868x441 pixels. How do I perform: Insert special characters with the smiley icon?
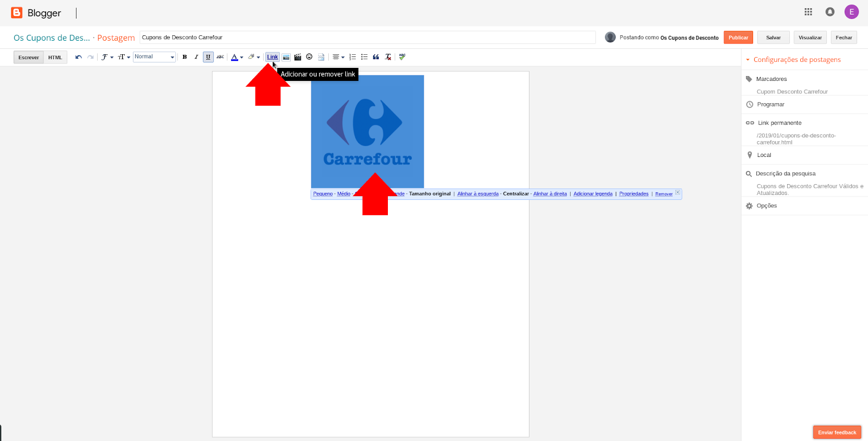tap(309, 57)
